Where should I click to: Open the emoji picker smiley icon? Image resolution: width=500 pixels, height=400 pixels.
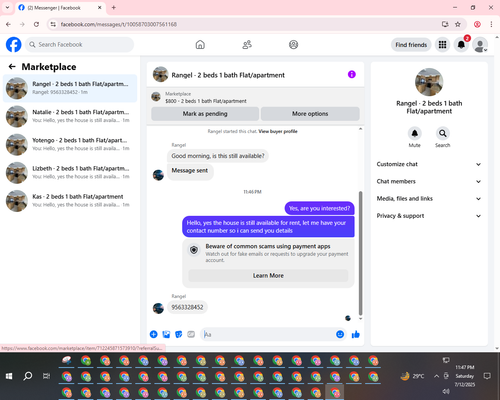[x=340, y=334]
